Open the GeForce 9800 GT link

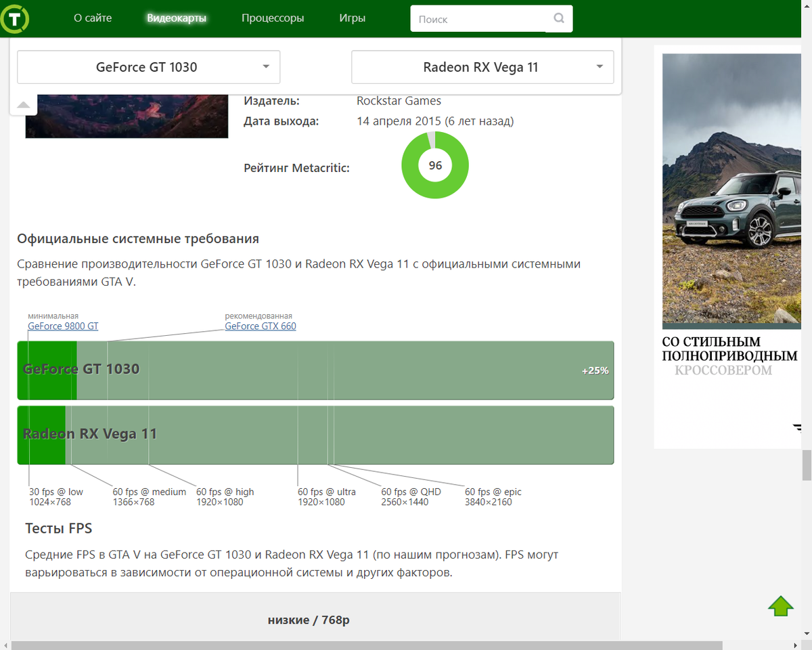point(63,326)
